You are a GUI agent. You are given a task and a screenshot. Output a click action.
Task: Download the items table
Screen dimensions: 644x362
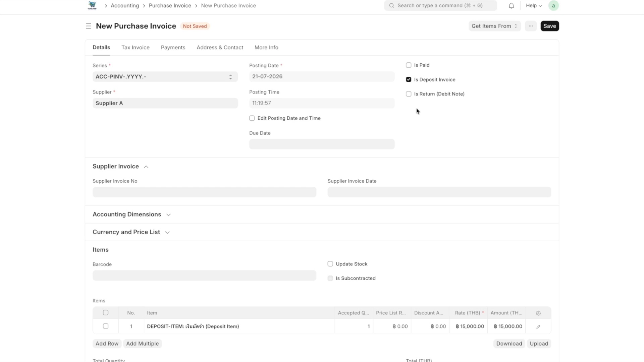509,344
